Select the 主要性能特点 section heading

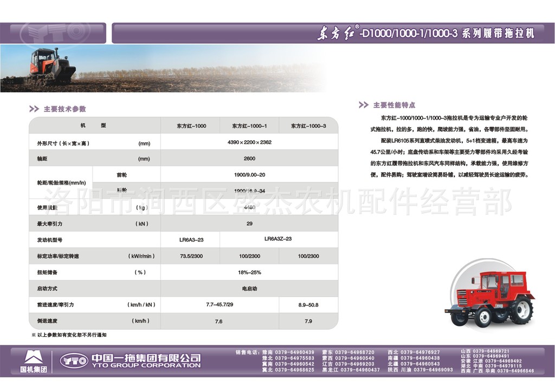pos(395,105)
